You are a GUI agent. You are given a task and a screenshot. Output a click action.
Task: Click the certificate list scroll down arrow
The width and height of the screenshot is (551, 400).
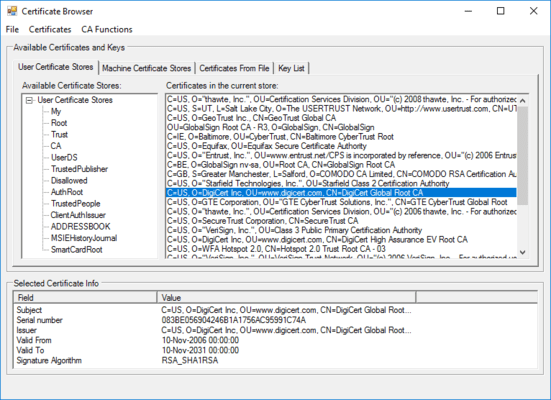tap(523, 252)
